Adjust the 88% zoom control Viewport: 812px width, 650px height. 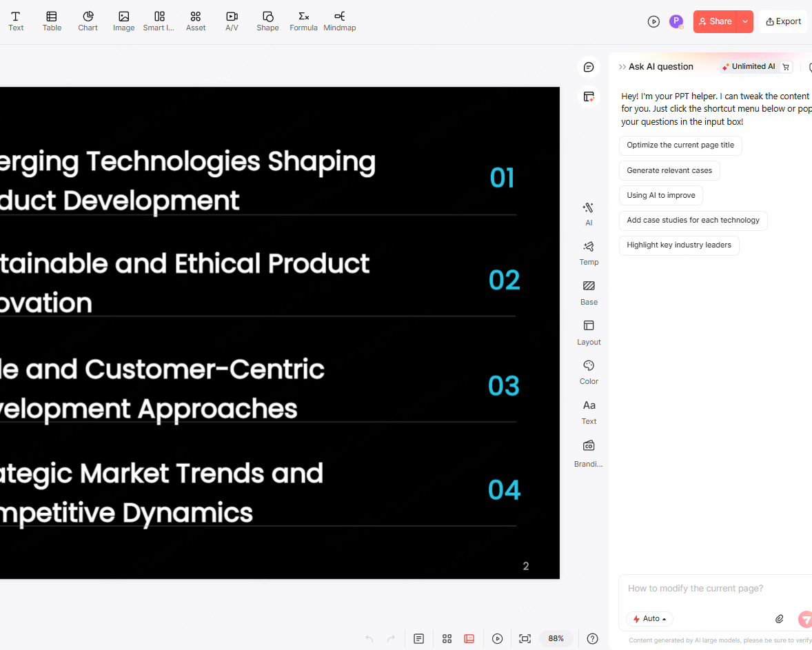[x=556, y=638]
